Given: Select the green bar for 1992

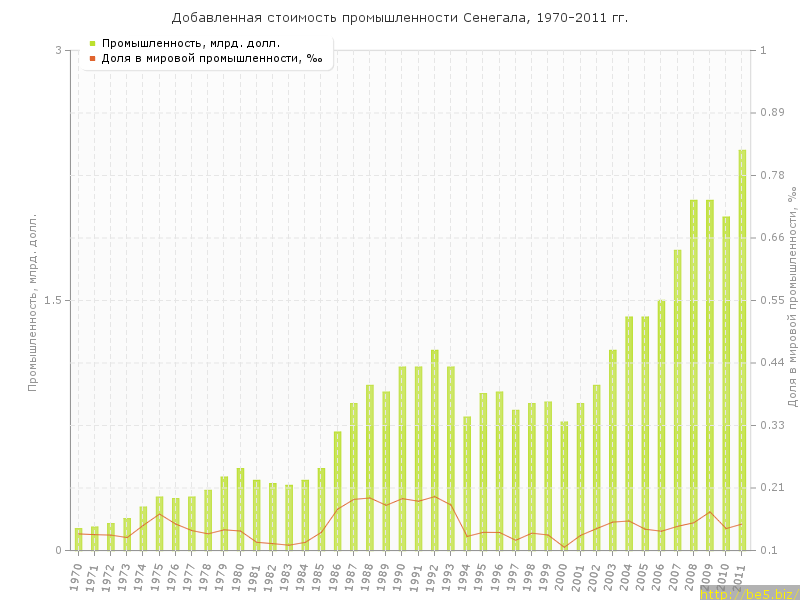Looking at the screenshot, I should (435, 450).
